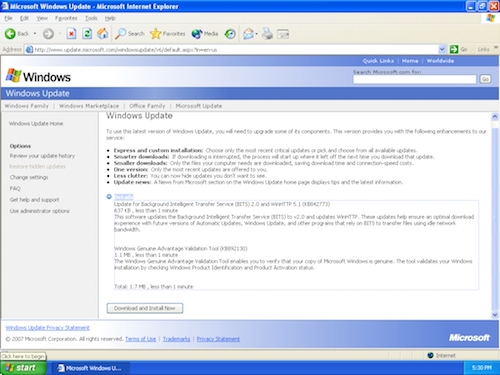Refresh the page with the green arrows icon
Screen dimensions: 500x375
click(87, 34)
